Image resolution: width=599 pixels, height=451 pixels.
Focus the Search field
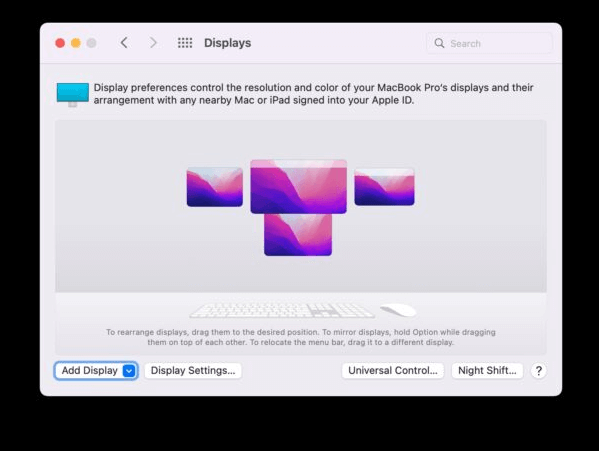click(489, 43)
